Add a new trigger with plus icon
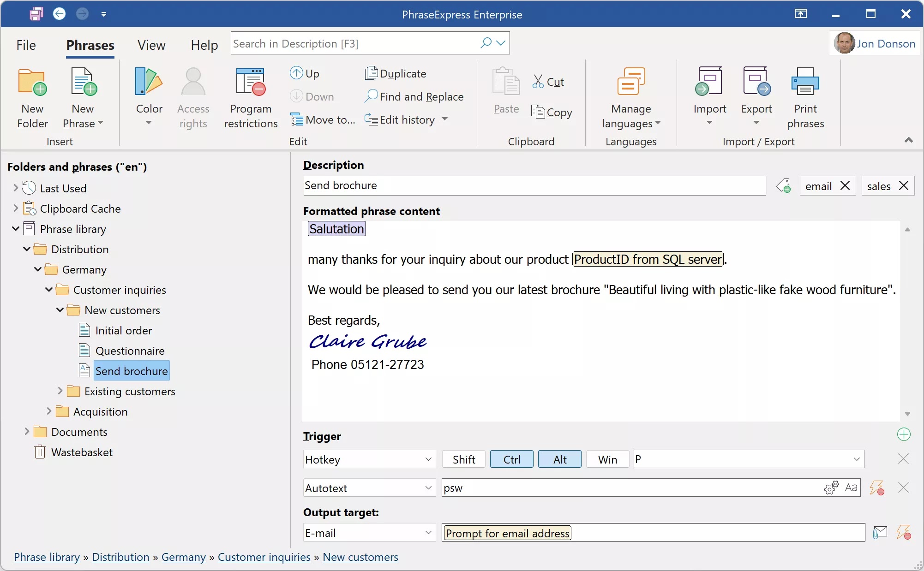924x571 pixels. click(903, 434)
